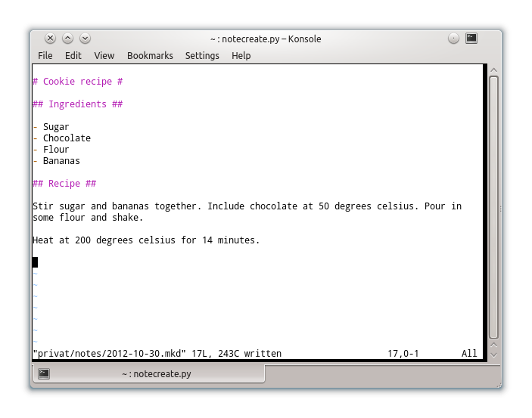Maximize window using the up-chevron title button
The height and width of the screenshot is (418, 532).
(x=68, y=39)
